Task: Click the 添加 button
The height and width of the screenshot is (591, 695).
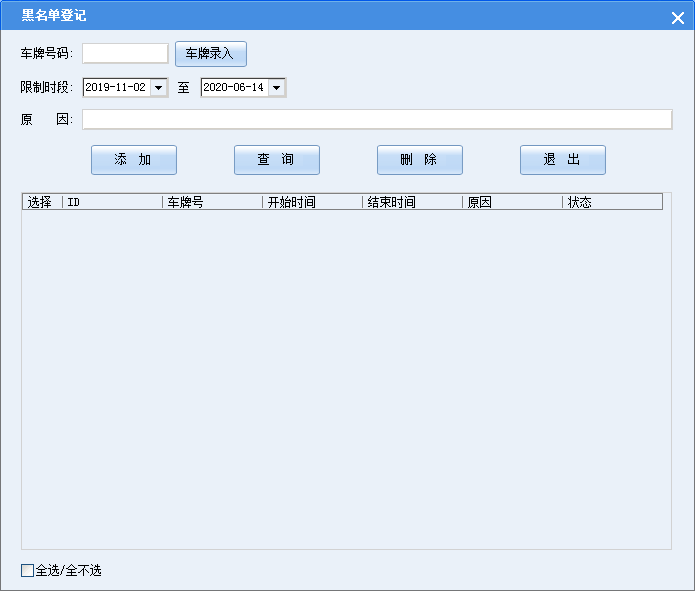Action: coord(134,160)
